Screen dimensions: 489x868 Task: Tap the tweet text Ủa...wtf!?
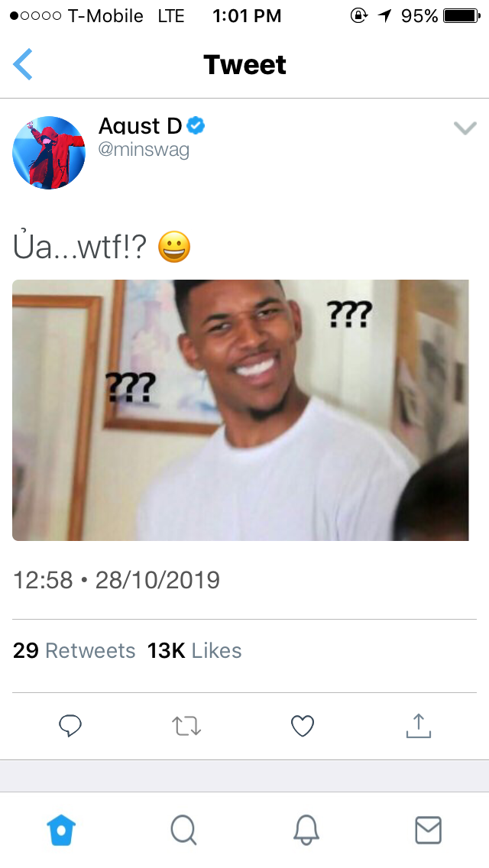(x=79, y=247)
